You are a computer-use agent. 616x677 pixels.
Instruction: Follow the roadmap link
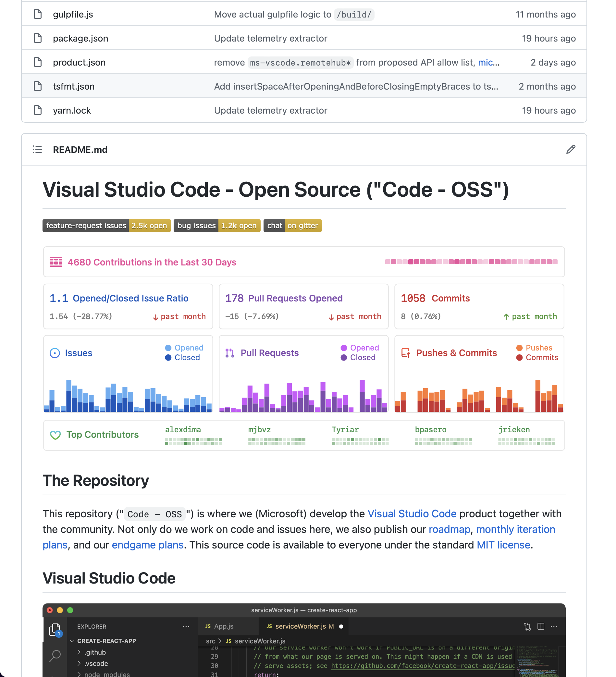pyautogui.click(x=449, y=529)
